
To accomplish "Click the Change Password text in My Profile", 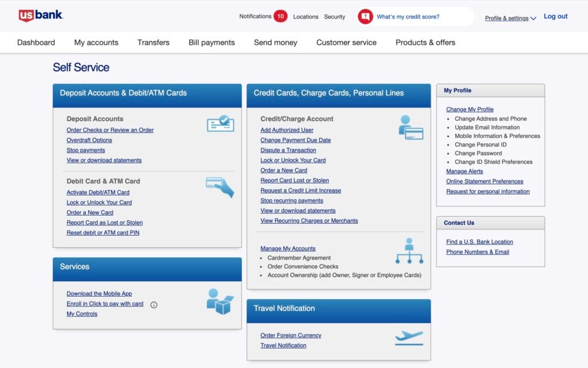I will coord(478,153).
